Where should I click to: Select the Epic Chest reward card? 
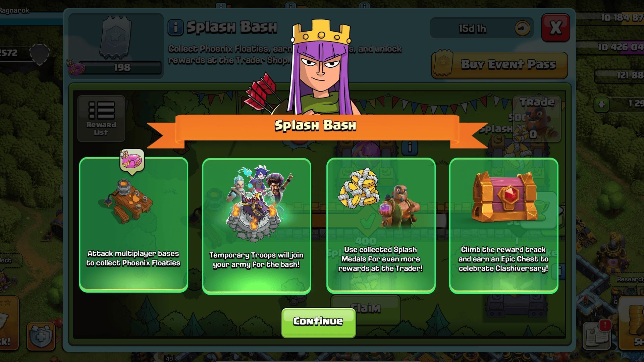pos(503,226)
